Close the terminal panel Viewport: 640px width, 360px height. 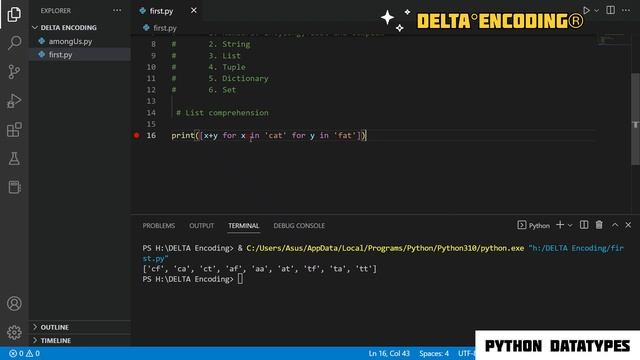click(x=628, y=225)
